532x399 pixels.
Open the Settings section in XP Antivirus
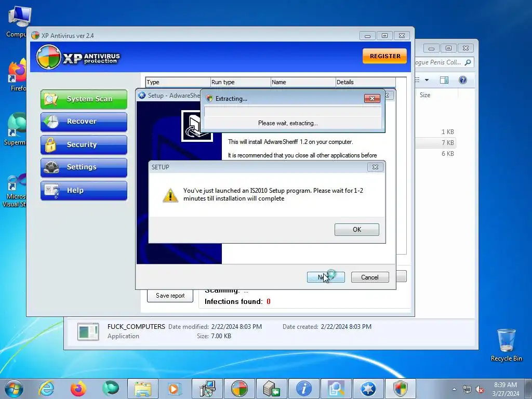tap(84, 167)
